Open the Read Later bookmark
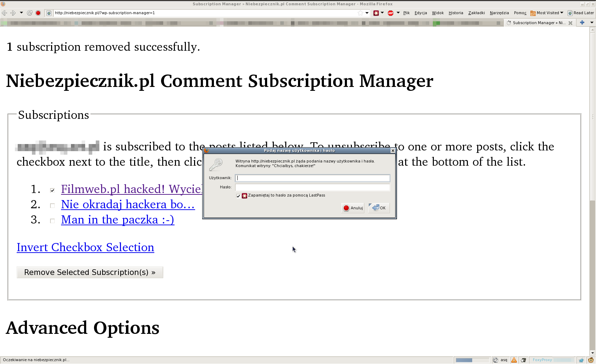The height and width of the screenshot is (364, 596). [x=581, y=13]
